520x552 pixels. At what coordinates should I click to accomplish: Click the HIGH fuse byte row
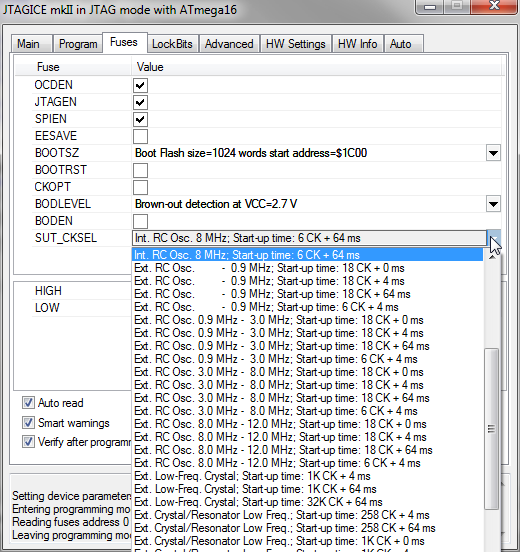tap(81, 291)
